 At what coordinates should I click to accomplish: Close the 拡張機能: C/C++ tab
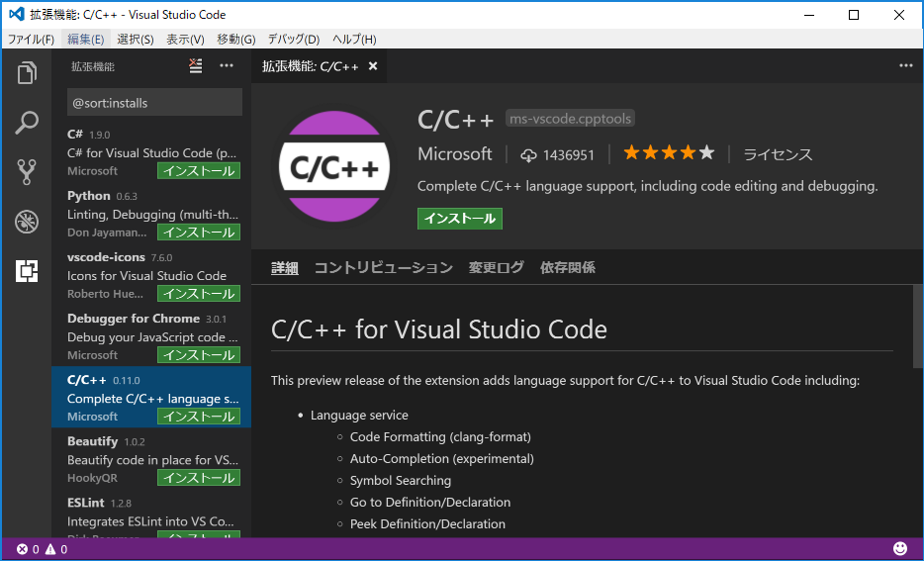point(372,66)
